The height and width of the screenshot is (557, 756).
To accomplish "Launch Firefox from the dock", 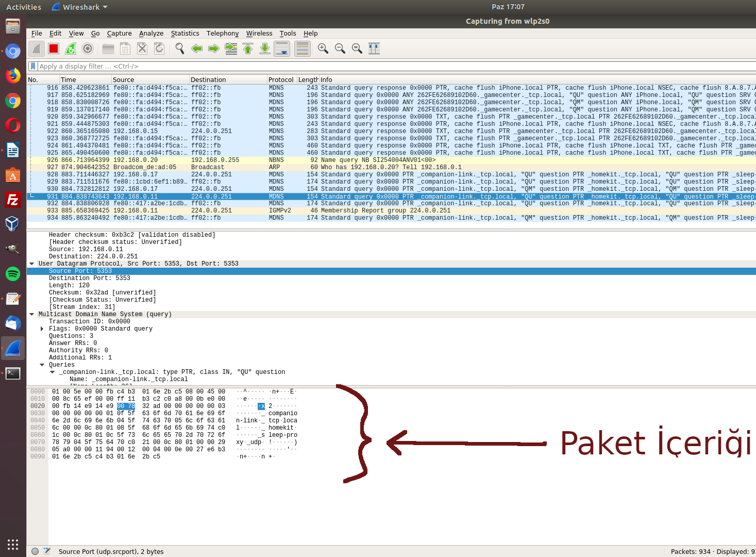I will click(x=13, y=76).
